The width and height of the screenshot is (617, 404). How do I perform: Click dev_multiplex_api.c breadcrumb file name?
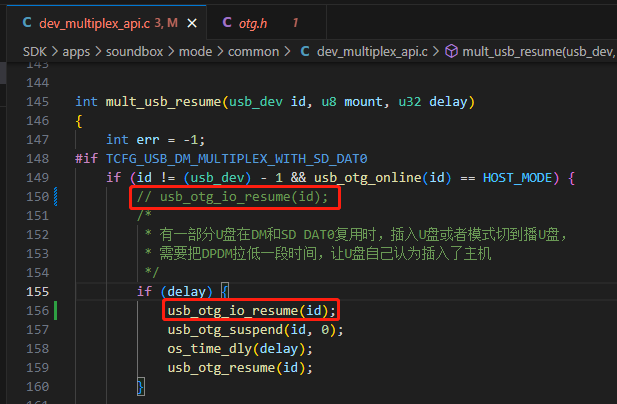tap(372, 52)
